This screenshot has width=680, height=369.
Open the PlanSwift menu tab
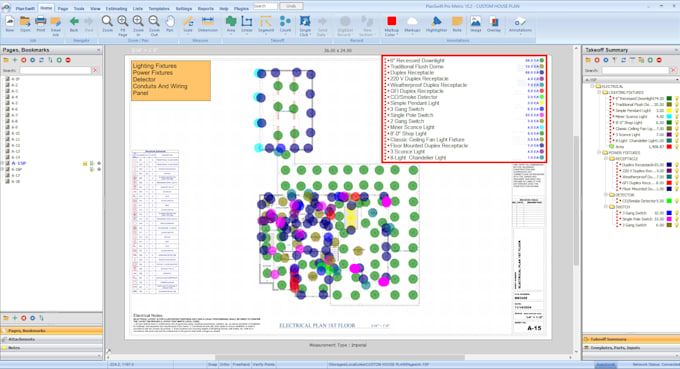coord(25,8)
